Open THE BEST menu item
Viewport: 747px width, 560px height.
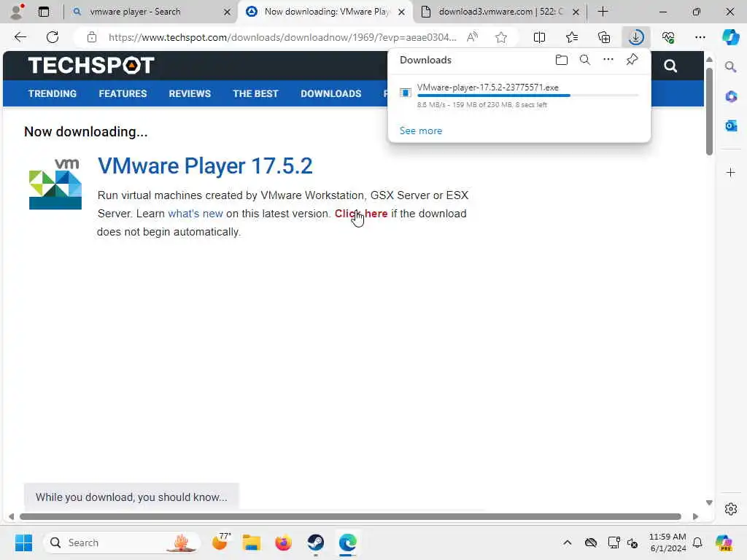click(x=255, y=94)
